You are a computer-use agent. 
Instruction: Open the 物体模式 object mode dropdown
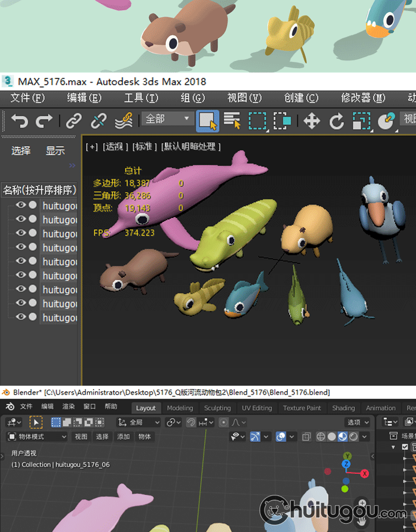[x=37, y=437]
